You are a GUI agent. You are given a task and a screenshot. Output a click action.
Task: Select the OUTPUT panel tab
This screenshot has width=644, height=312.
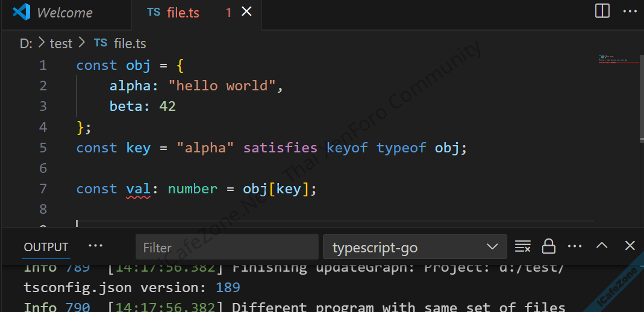(46, 247)
